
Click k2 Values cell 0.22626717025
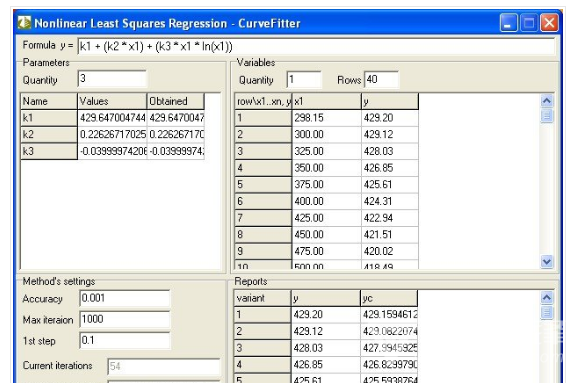112,134
